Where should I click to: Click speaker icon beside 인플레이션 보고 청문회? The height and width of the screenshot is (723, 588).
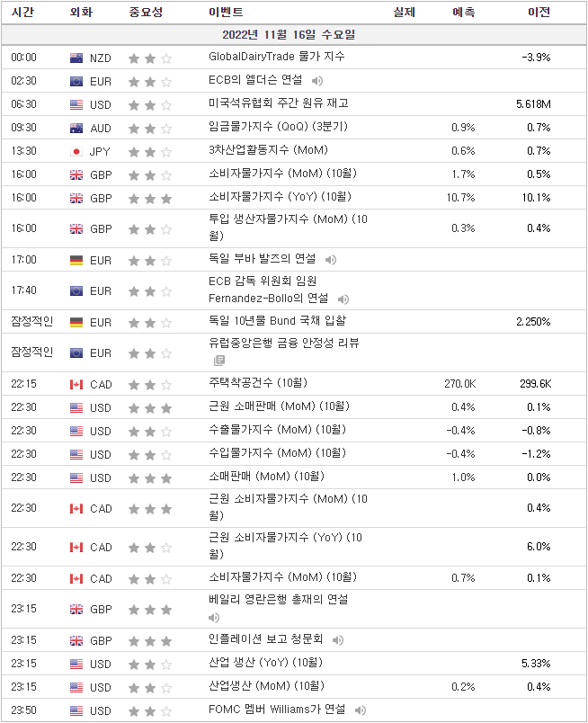[338, 640]
